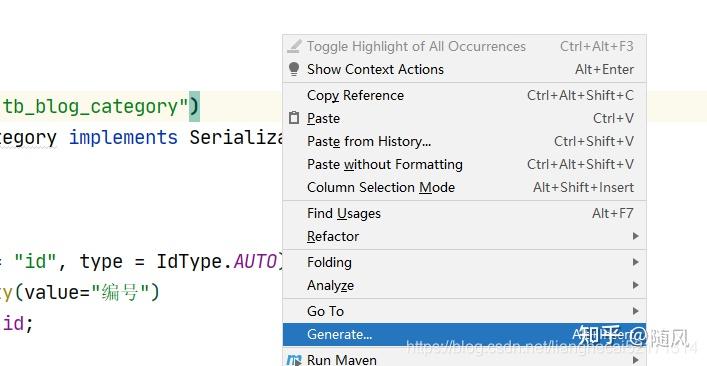707x366 pixels.
Task: Click the tb_blog_category string in code
Action: point(94,107)
